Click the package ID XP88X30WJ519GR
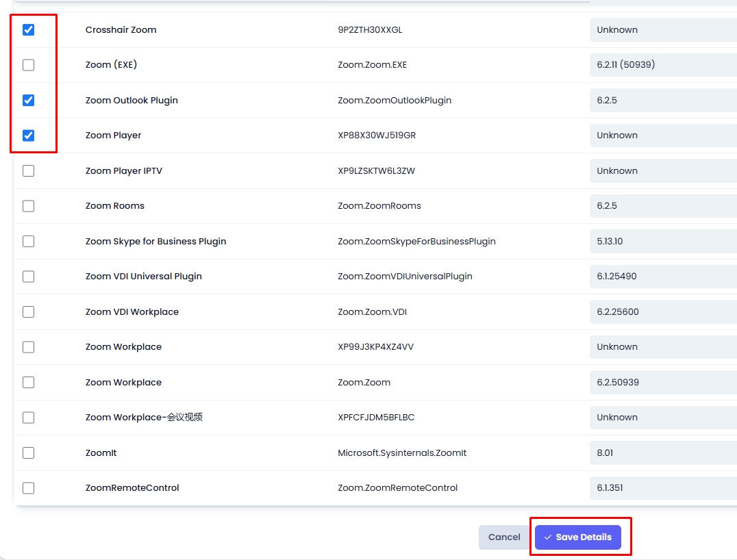 pyautogui.click(x=377, y=136)
